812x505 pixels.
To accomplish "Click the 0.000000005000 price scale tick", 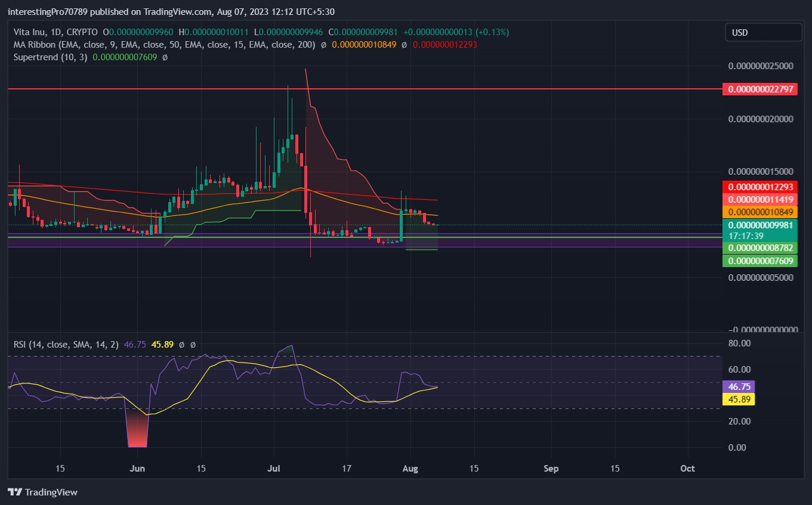I will tap(761, 277).
